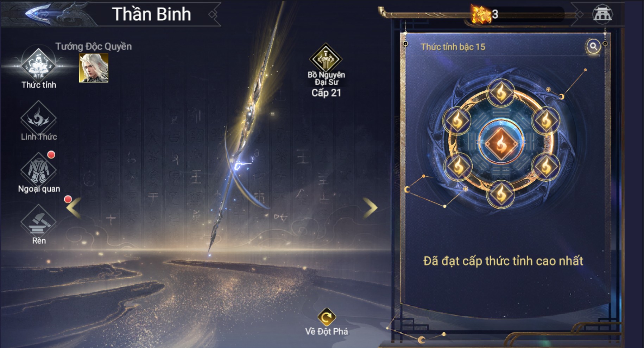The height and width of the screenshot is (348, 644).
Task: Go to previous weapon with left chevron
Action: (x=74, y=207)
